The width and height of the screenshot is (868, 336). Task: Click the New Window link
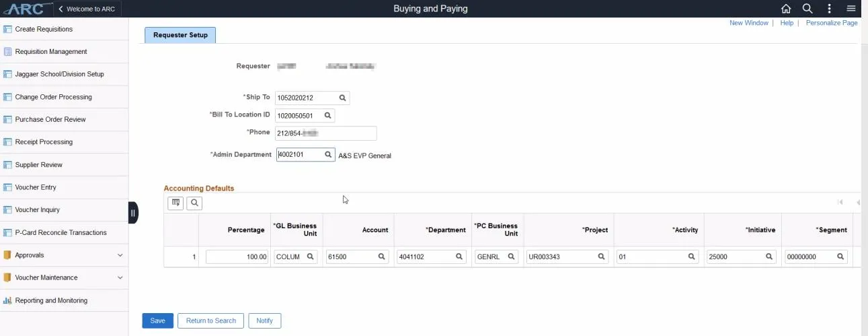coord(749,23)
